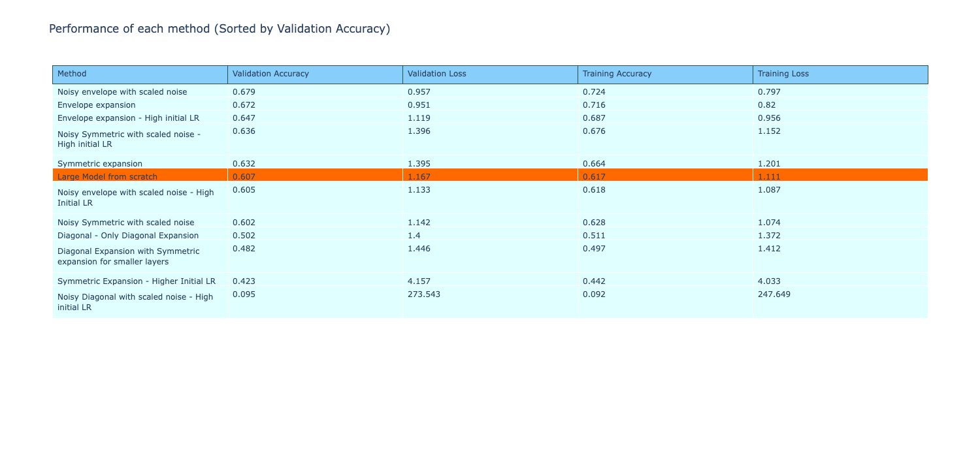Select the Training Loss column header
980x457 pixels.
coord(783,74)
